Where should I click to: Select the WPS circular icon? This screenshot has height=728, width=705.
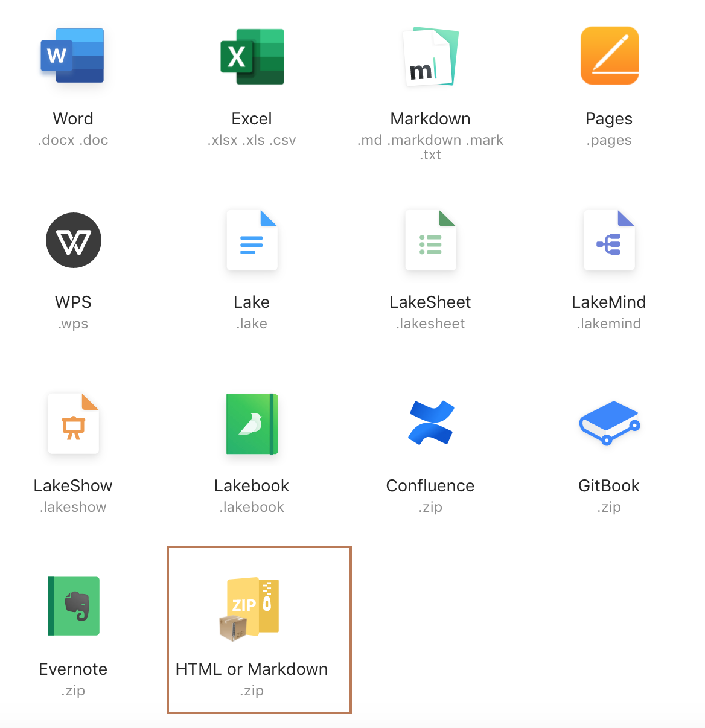point(74,240)
